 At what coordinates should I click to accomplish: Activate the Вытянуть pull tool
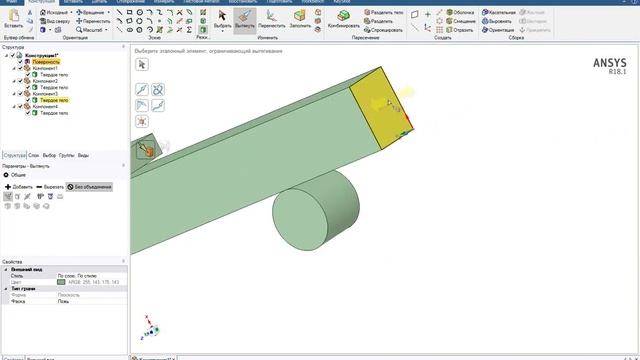point(244,20)
